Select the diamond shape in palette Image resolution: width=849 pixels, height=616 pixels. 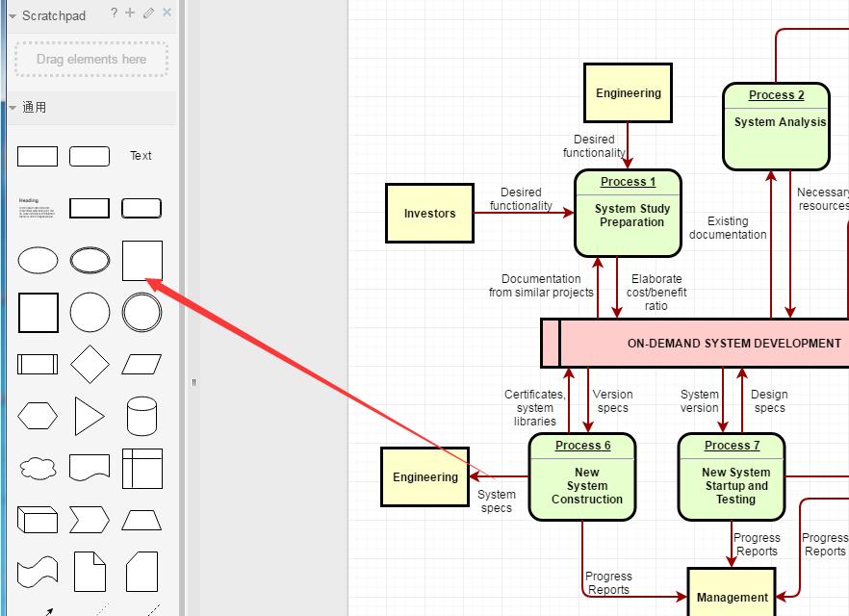coord(90,365)
